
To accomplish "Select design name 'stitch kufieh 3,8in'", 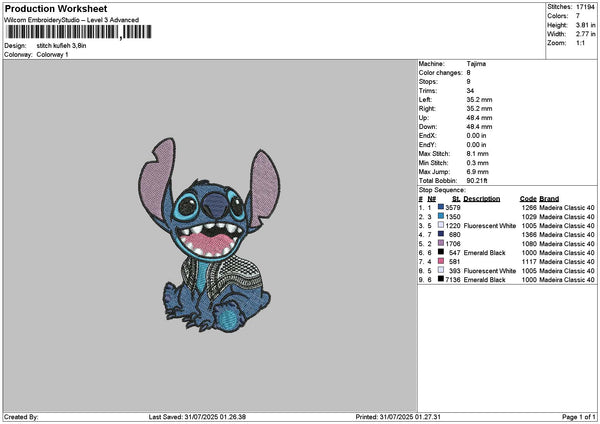I will tap(61, 46).
